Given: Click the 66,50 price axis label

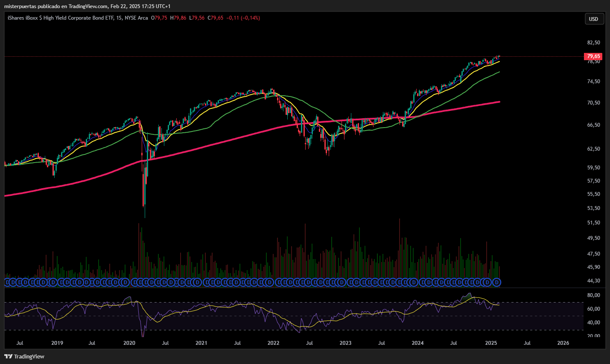Looking at the screenshot, I should pos(594,125).
